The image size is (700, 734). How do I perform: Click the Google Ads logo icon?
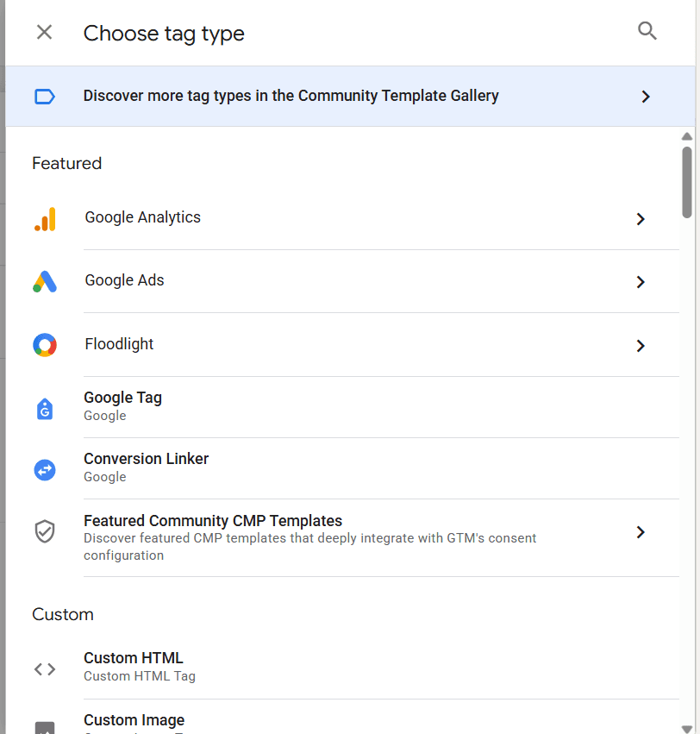tap(45, 281)
